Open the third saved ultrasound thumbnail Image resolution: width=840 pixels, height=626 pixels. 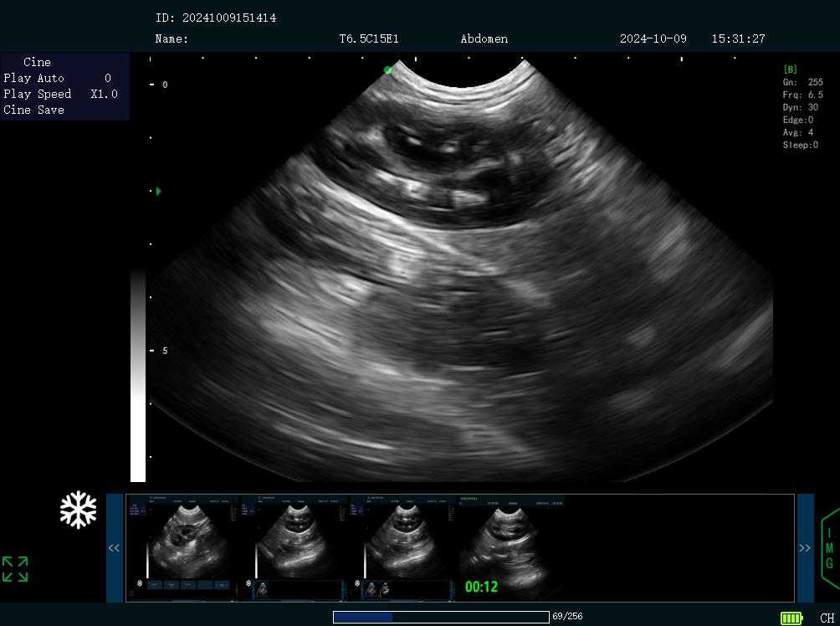402,547
